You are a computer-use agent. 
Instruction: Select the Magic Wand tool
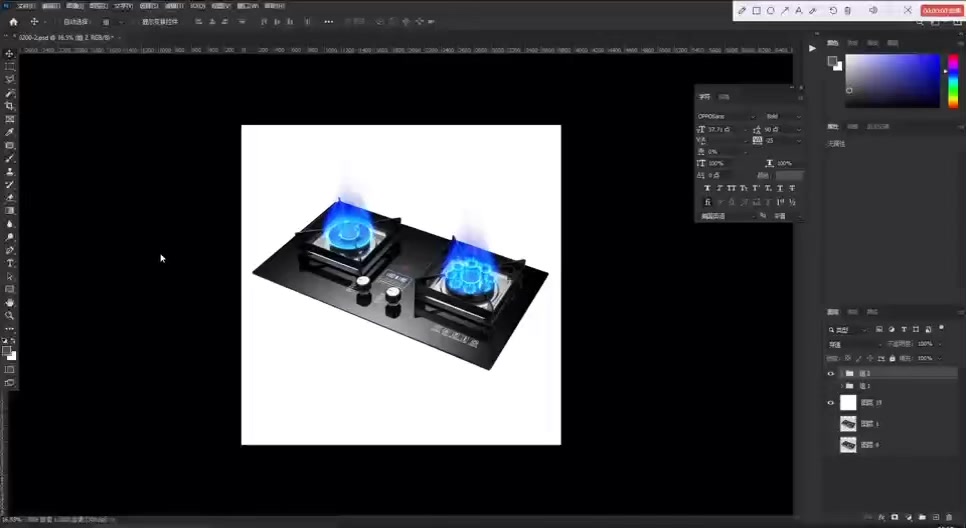(9, 93)
